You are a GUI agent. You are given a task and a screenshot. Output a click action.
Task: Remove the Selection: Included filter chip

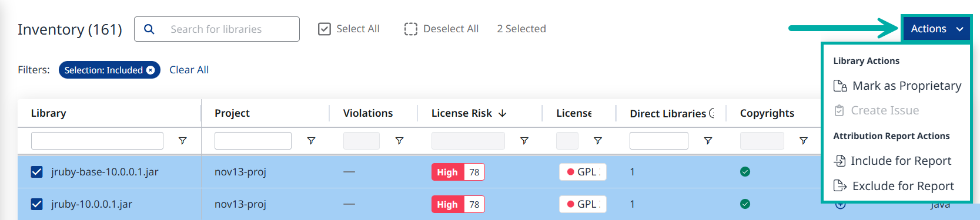pos(150,70)
